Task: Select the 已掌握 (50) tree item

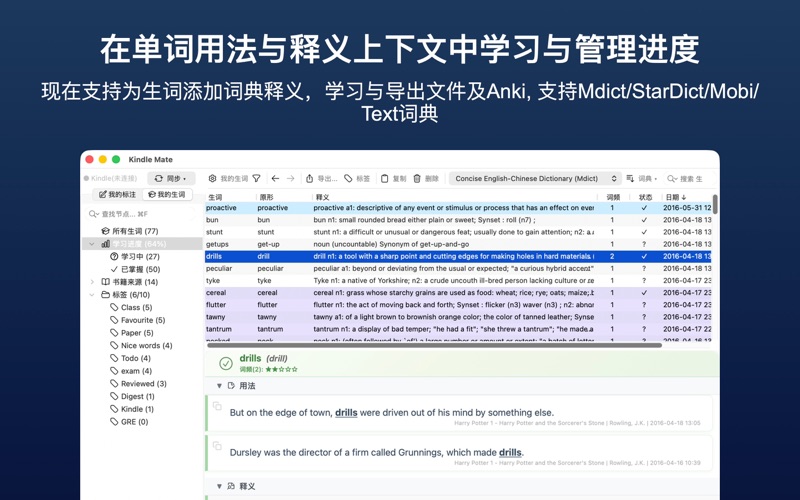Action: pyautogui.click(x=135, y=269)
